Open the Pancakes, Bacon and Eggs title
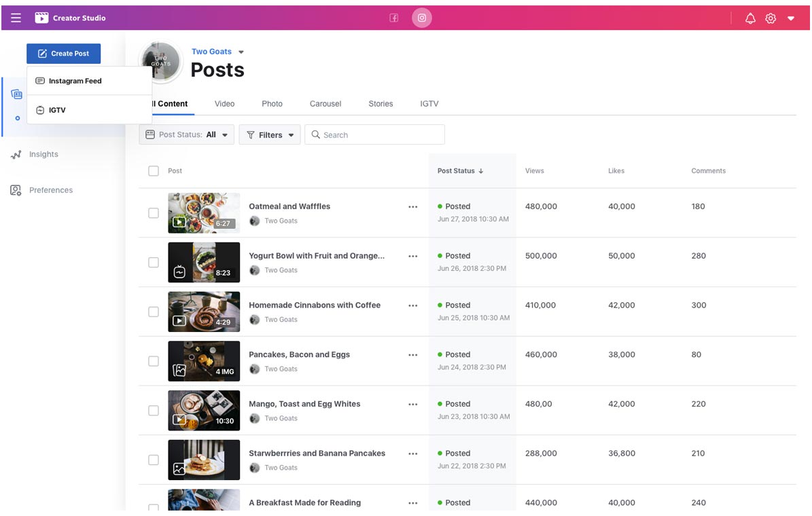The width and height of the screenshot is (812, 516). (x=300, y=354)
